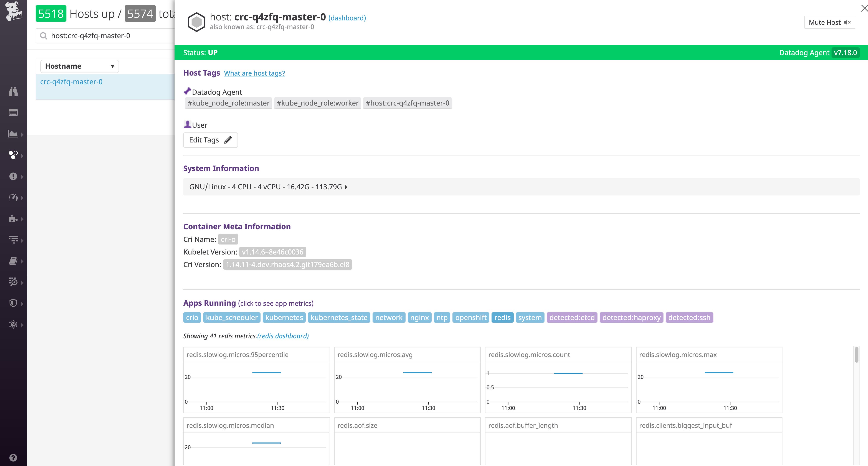Open the Security sidebar section
Image resolution: width=868 pixels, height=466 pixels.
click(13, 303)
